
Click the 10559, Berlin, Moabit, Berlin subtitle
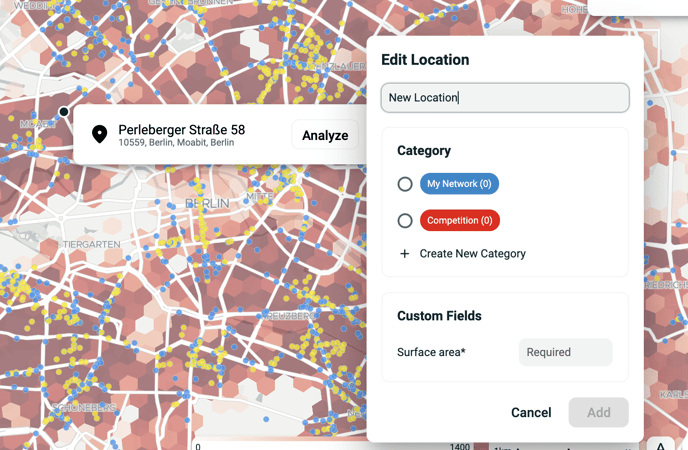coord(176,143)
